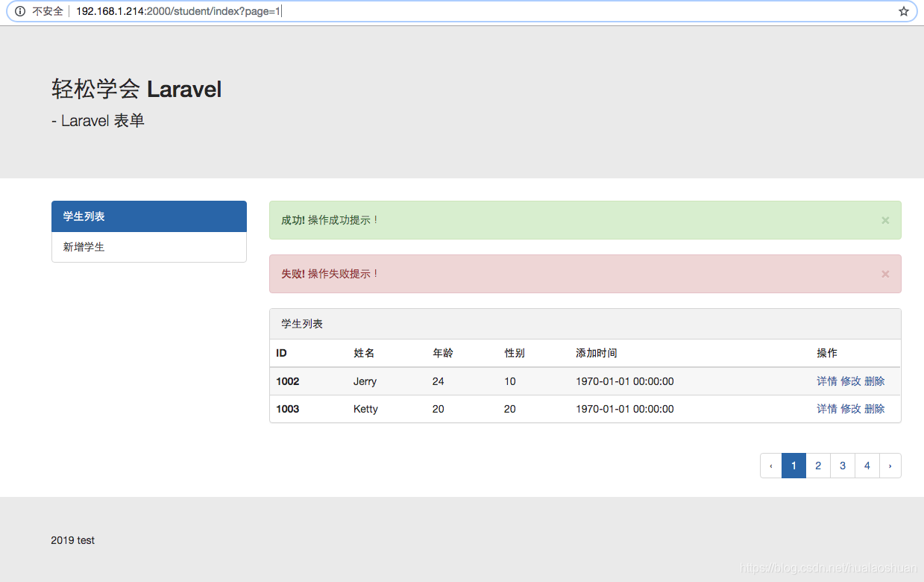Click 修改 for student Jerry
Viewport: 924px width, 582px height.
(851, 381)
